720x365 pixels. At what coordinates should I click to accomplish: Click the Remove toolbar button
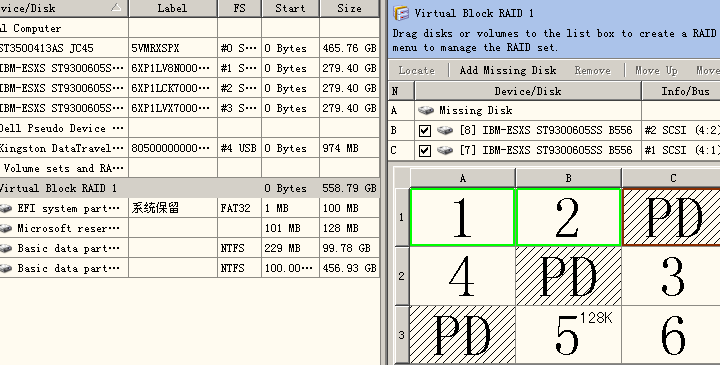click(x=592, y=70)
